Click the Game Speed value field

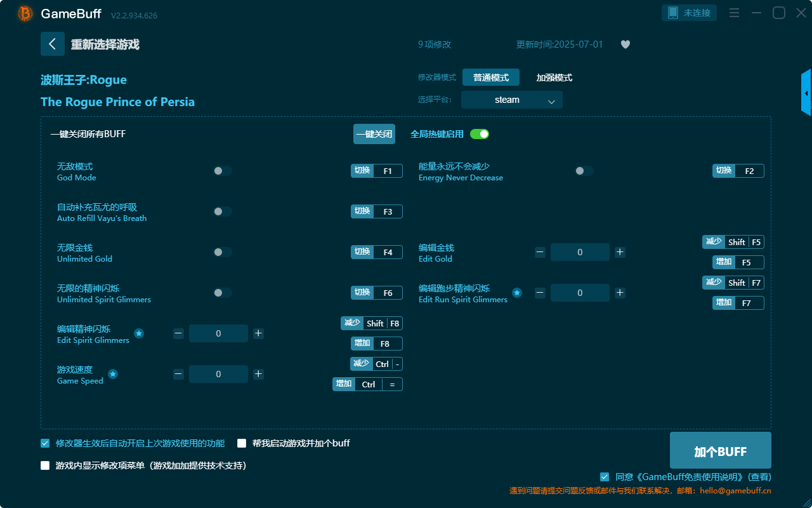click(x=218, y=374)
